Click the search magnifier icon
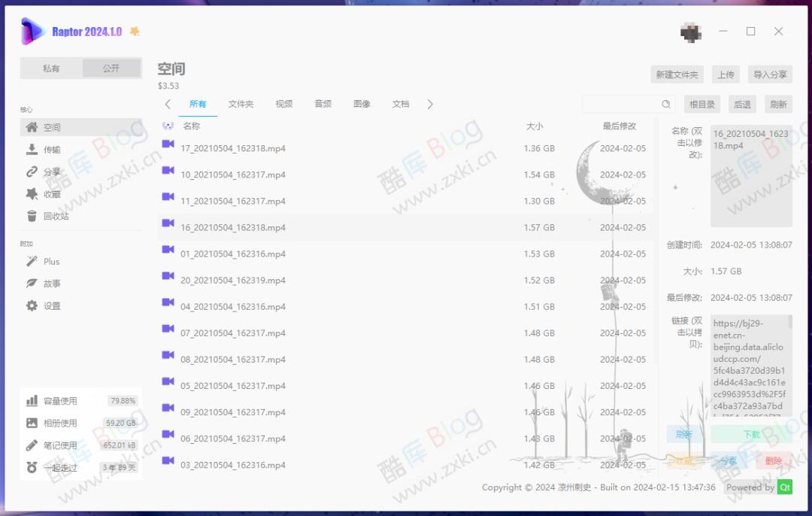 [665, 104]
